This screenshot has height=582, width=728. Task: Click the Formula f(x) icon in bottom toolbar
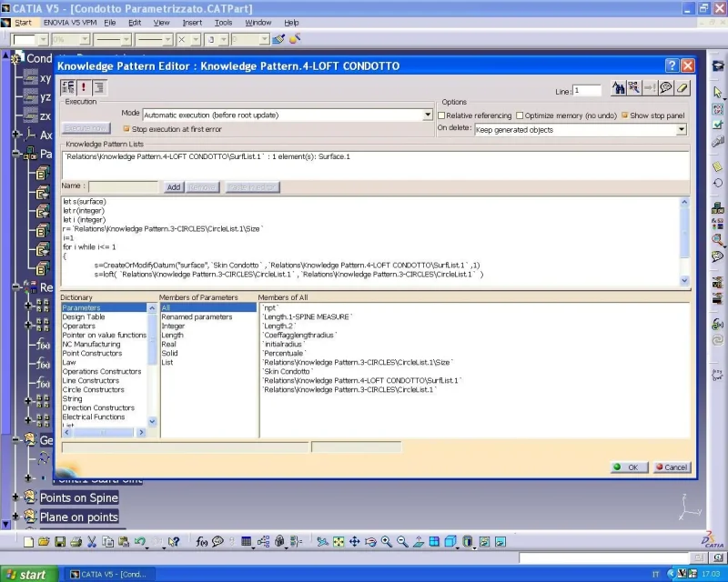(201, 542)
